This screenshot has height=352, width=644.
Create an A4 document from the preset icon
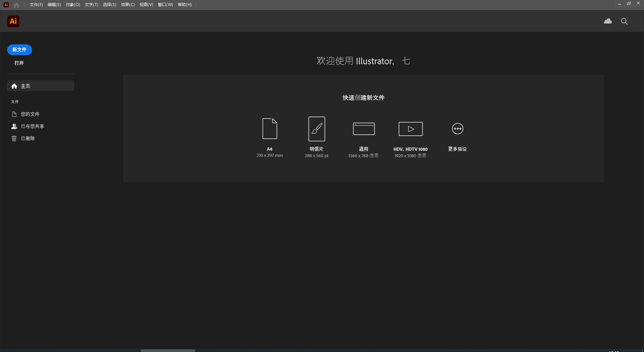[x=269, y=129]
